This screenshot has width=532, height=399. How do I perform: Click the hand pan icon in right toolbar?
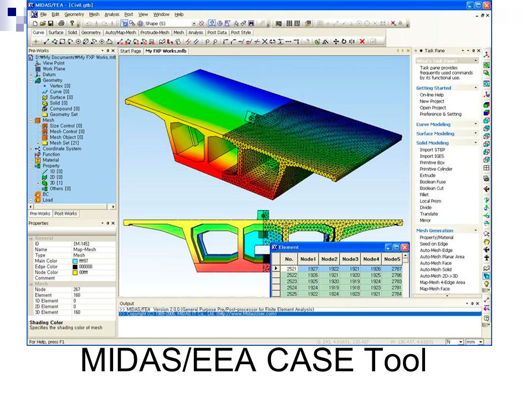[487, 242]
